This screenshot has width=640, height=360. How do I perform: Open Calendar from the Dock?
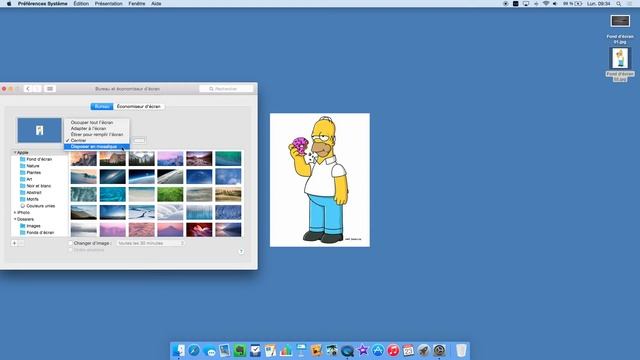tap(409, 350)
